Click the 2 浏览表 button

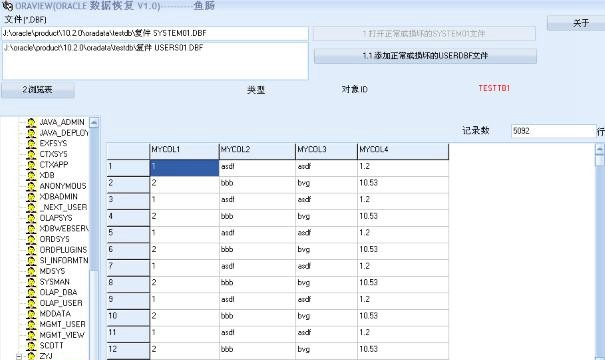pos(37,90)
